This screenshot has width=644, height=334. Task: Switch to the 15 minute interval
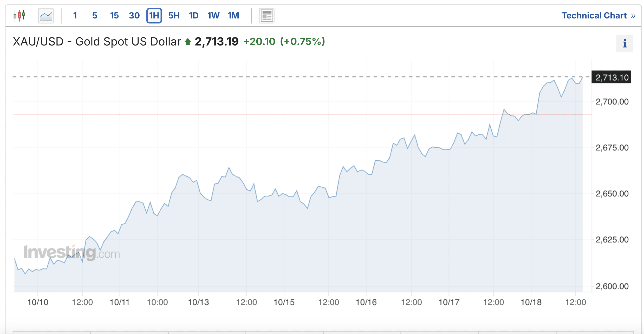[114, 16]
